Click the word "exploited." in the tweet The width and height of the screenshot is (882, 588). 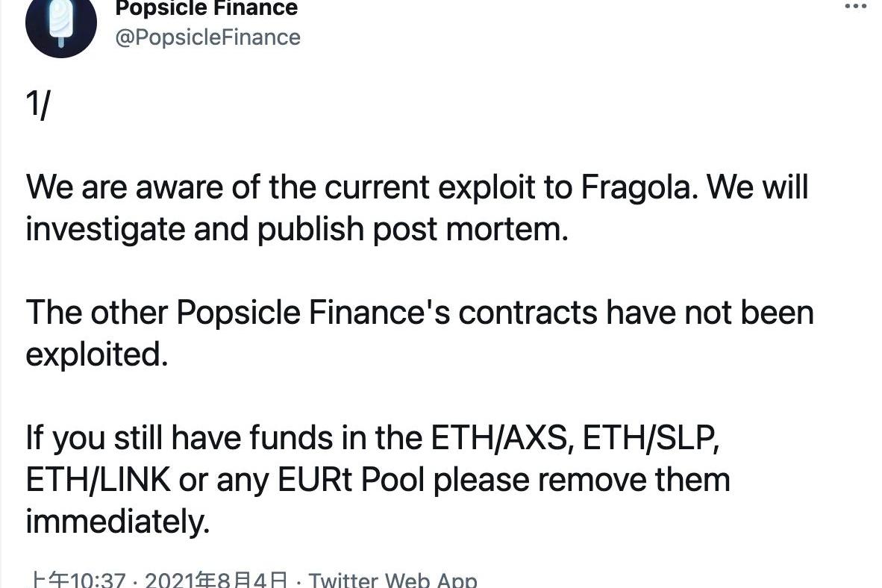pos(97,354)
